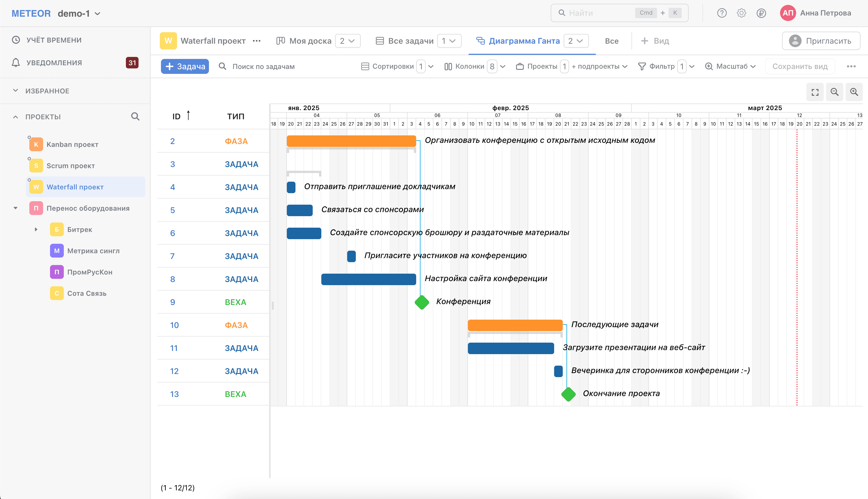
Task: Select Waterfall проект in sidebar
Action: click(86, 187)
